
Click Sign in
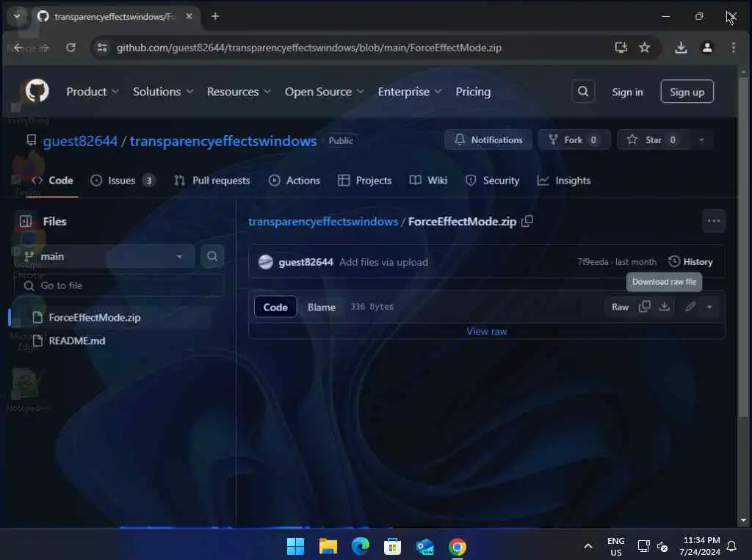click(627, 92)
